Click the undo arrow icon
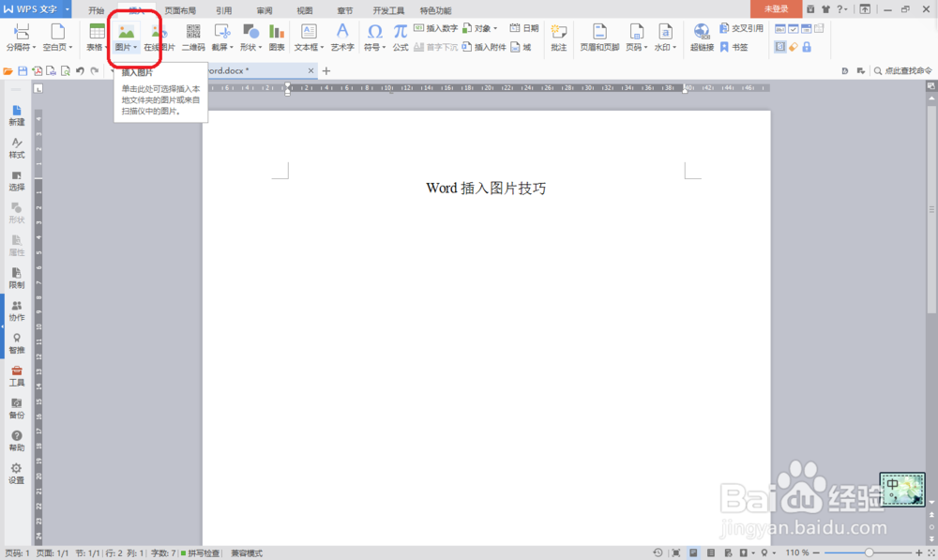Viewport: 938px width, 560px height. coord(80,70)
